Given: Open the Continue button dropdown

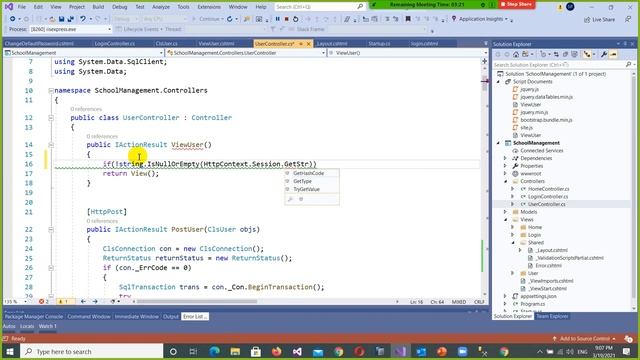Looking at the screenshot, I should [222, 19].
